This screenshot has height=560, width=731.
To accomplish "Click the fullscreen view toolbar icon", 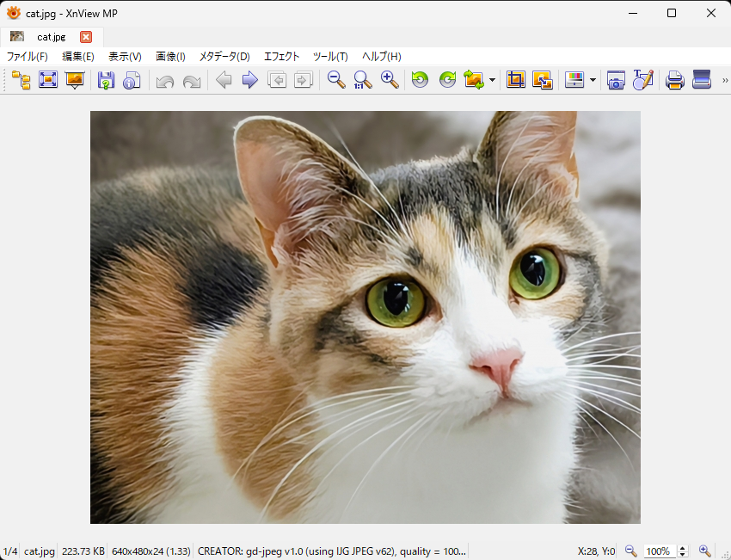I will pos(48,80).
